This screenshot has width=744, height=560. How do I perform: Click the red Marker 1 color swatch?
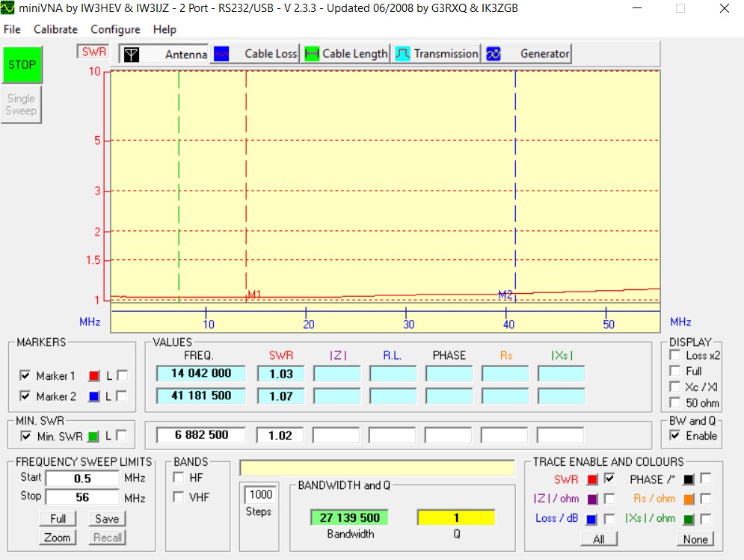[94, 375]
